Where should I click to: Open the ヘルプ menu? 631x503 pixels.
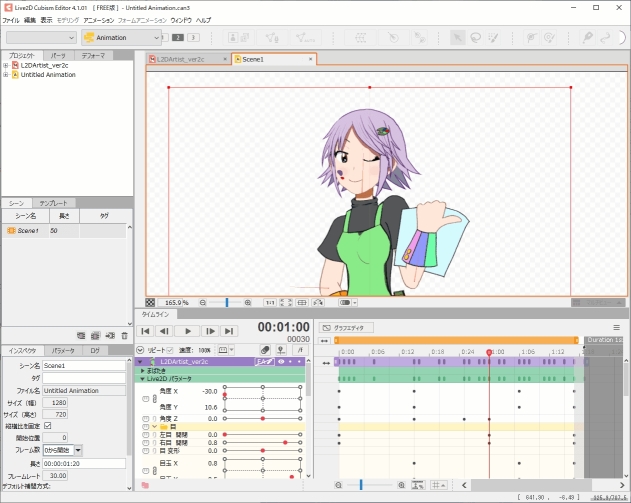[203, 20]
